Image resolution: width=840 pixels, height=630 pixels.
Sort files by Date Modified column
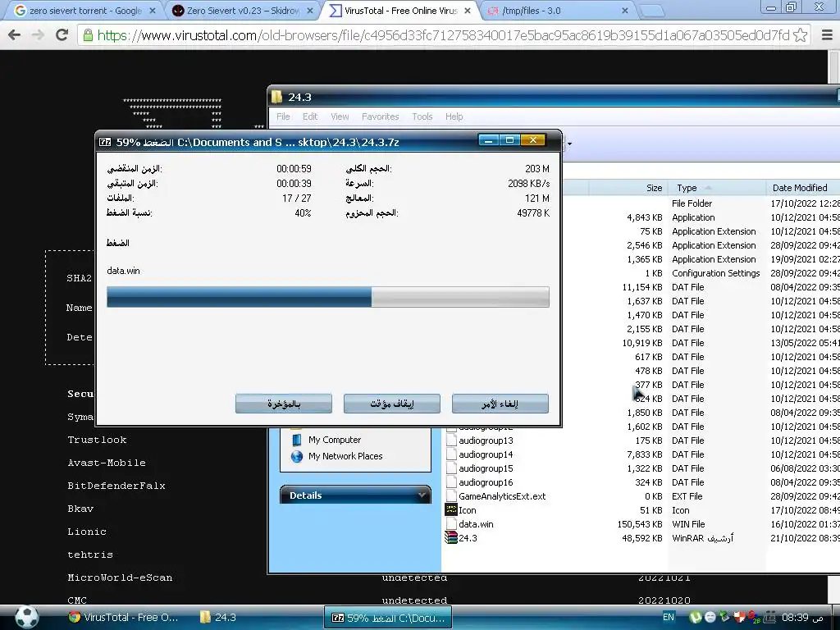point(802,188)
